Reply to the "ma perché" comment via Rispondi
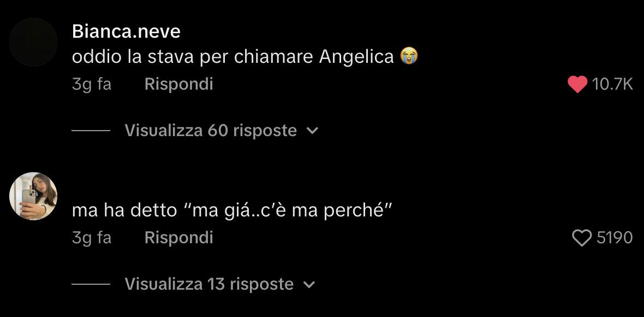644x317 pixels. [178, 238]
